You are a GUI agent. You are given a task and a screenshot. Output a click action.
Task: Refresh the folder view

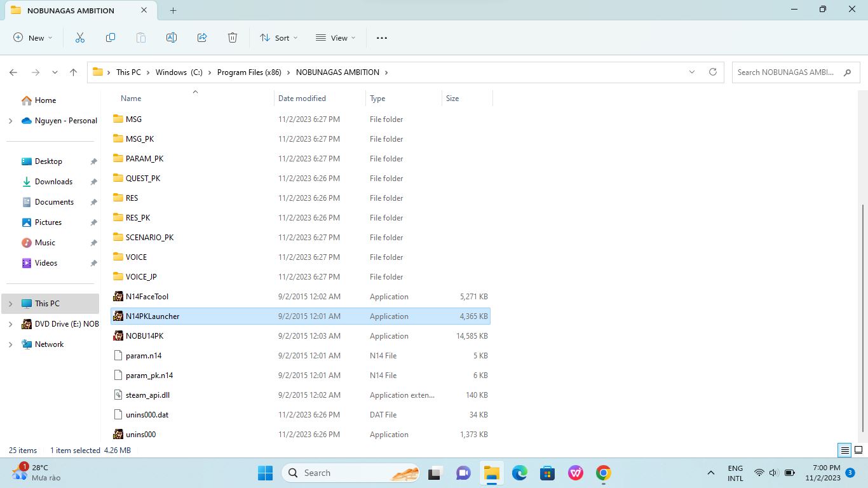[x=712, y=72]
